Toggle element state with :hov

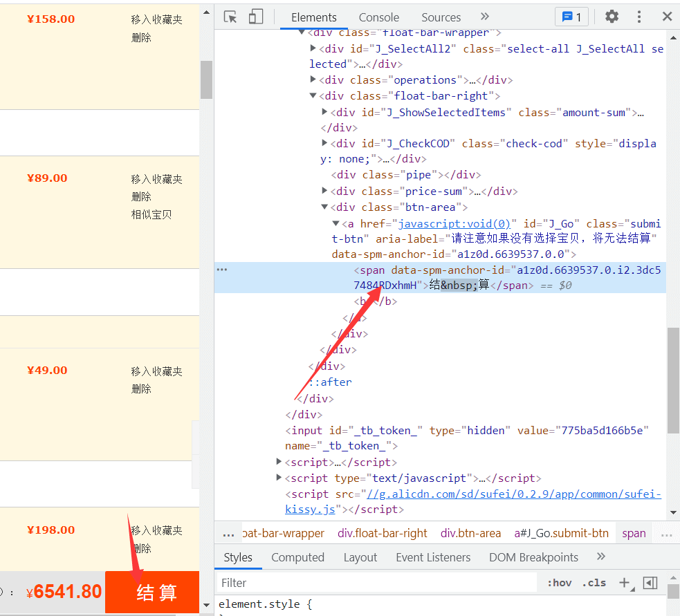click(x=559, y=583)
